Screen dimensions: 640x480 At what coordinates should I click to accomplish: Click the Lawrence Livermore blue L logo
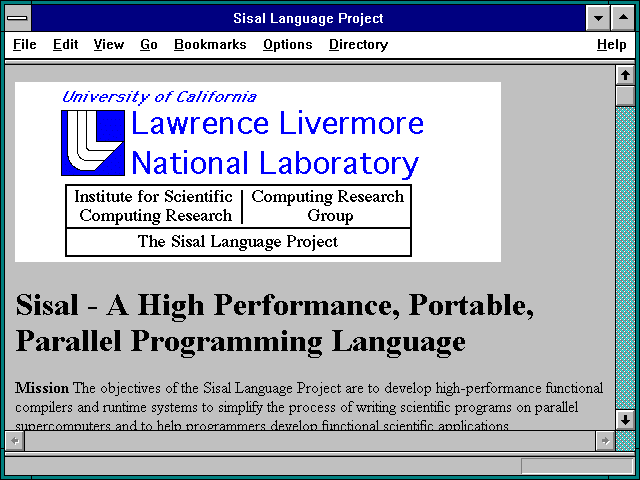coord(93,143)
